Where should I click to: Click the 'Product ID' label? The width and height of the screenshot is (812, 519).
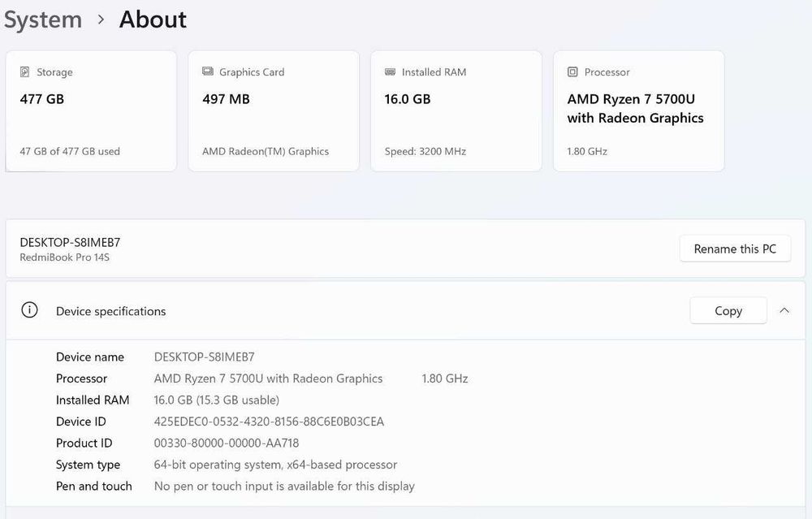84,443
